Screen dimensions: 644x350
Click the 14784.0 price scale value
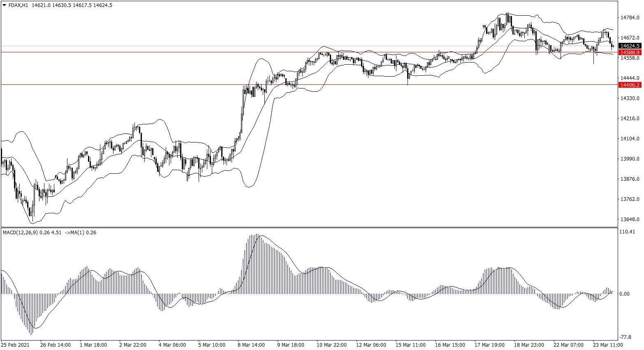tap(630, 18)
